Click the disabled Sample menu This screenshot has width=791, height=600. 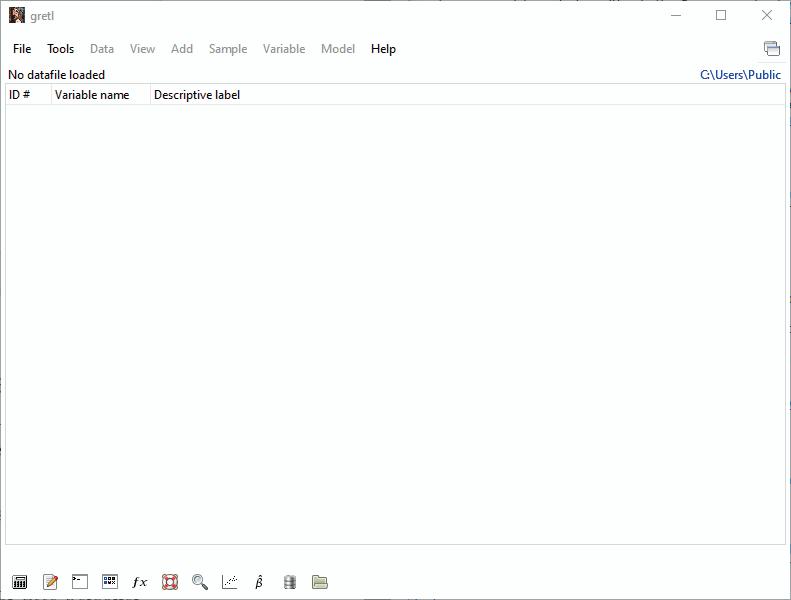pos(228,49)
